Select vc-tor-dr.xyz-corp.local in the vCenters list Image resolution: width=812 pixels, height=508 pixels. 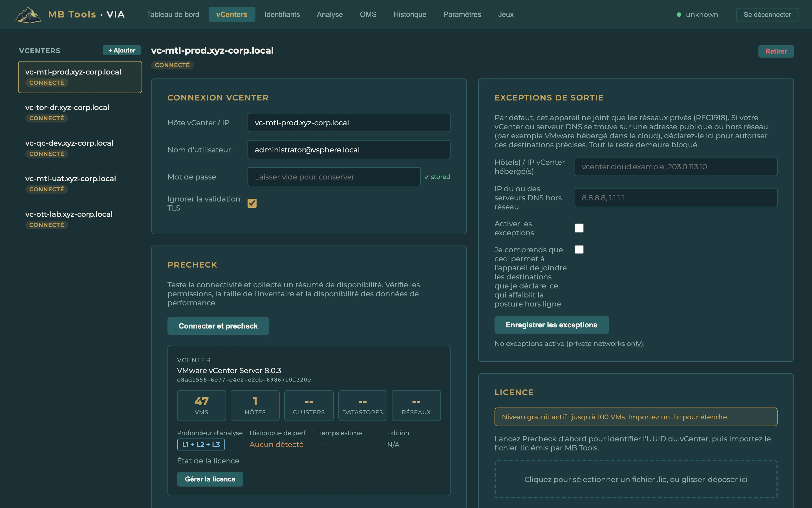click(x=80, y=113)
